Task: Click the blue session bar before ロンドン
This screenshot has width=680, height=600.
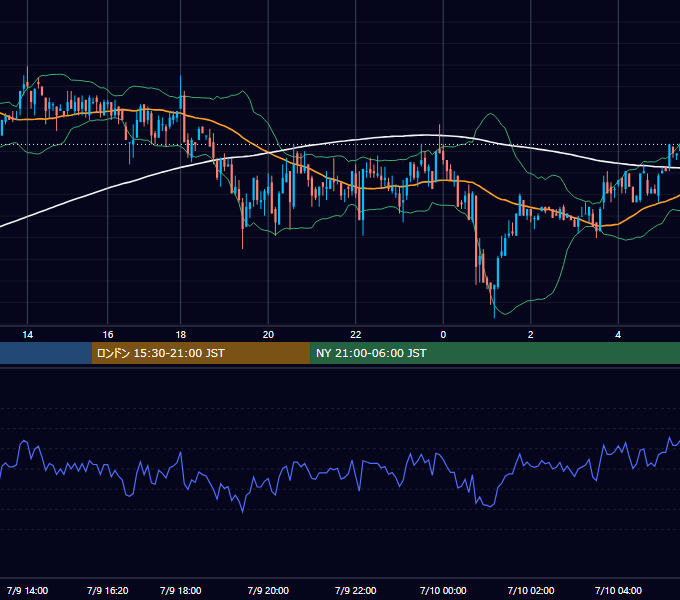Action: coord(46,353)
